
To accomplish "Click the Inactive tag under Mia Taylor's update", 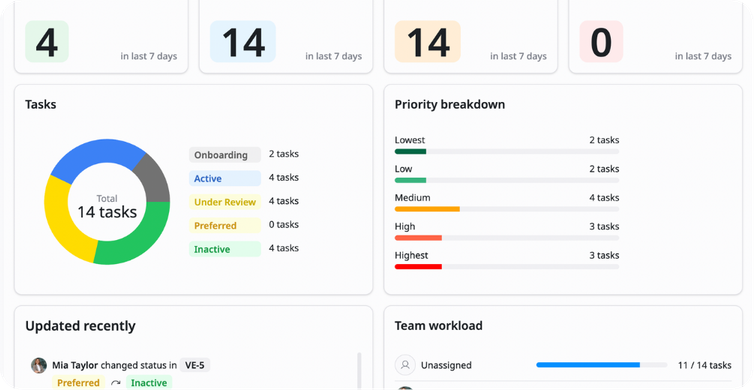I will point(149,383).
